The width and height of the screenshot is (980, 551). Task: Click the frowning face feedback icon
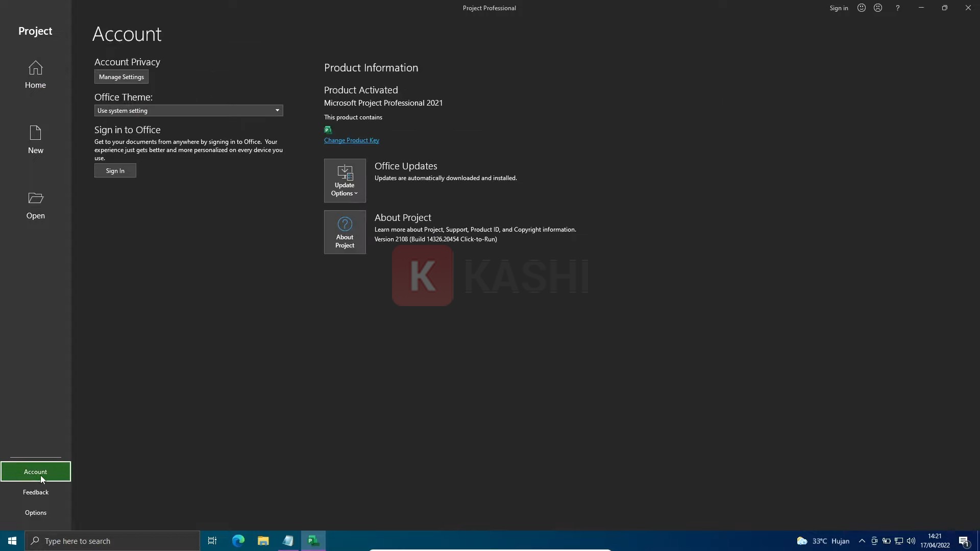(878, 8)
